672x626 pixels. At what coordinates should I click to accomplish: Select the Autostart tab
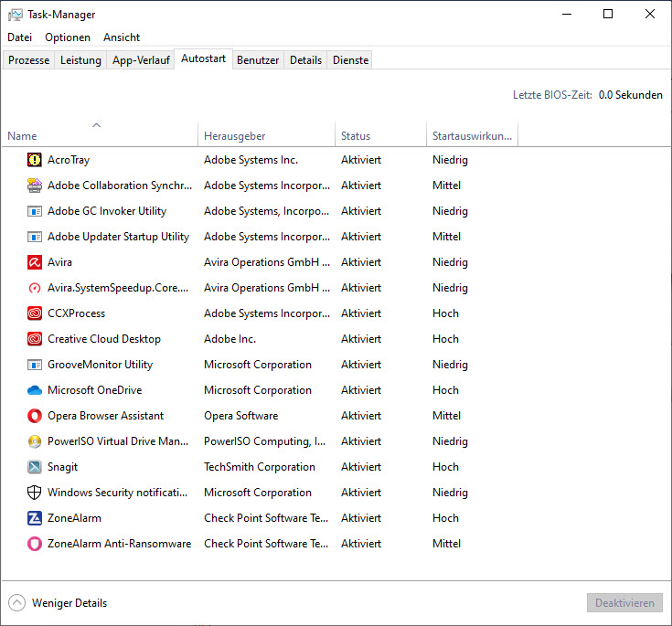203,58
